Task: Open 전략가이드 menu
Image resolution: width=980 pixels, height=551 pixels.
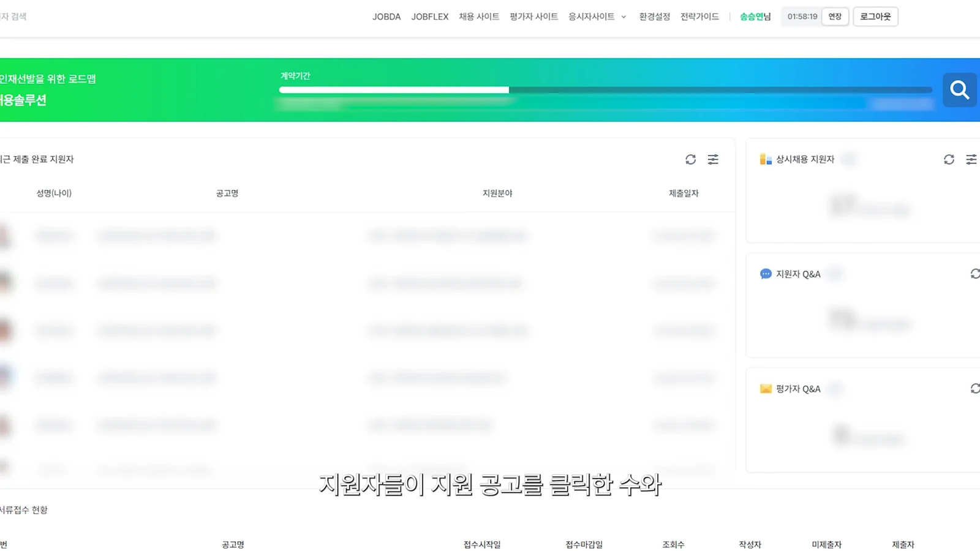Action: [x=699, y=17]
